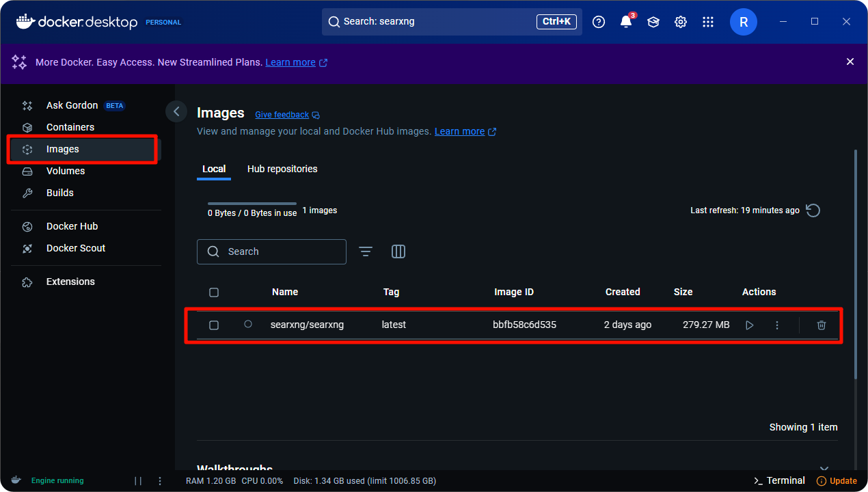The height and width of the screenshot is (492, 868).
Task: Open the Terminal button
Action: pos(778,480)
